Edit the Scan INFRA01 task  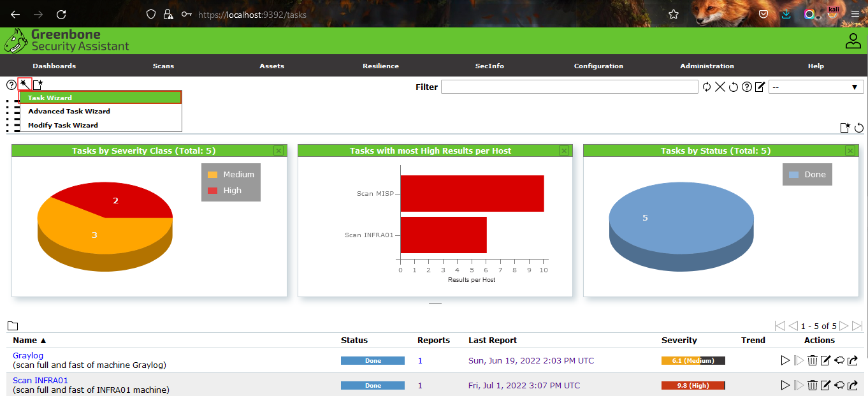pos(826,385)
